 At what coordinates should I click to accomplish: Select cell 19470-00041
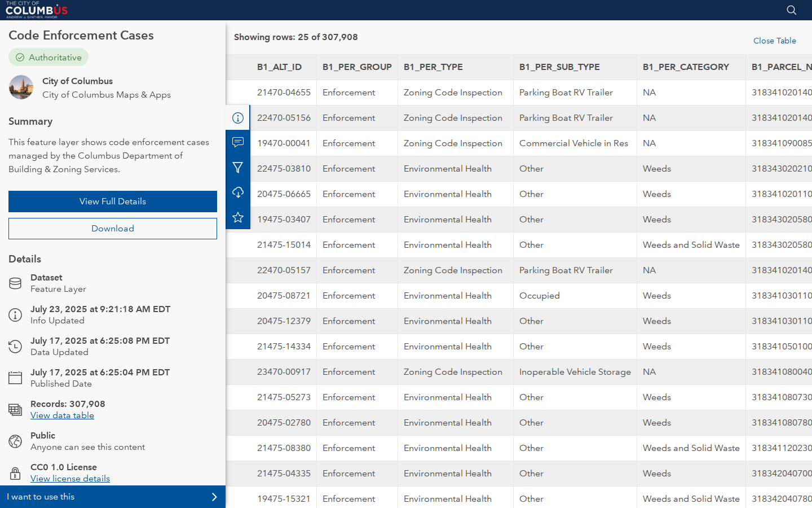tap(284, 143)
